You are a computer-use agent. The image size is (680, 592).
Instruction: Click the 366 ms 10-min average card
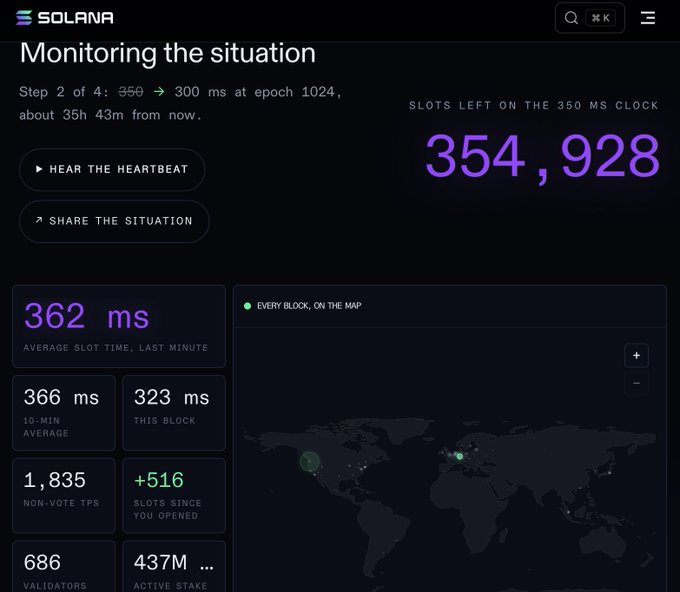click(x=64, y=413)
